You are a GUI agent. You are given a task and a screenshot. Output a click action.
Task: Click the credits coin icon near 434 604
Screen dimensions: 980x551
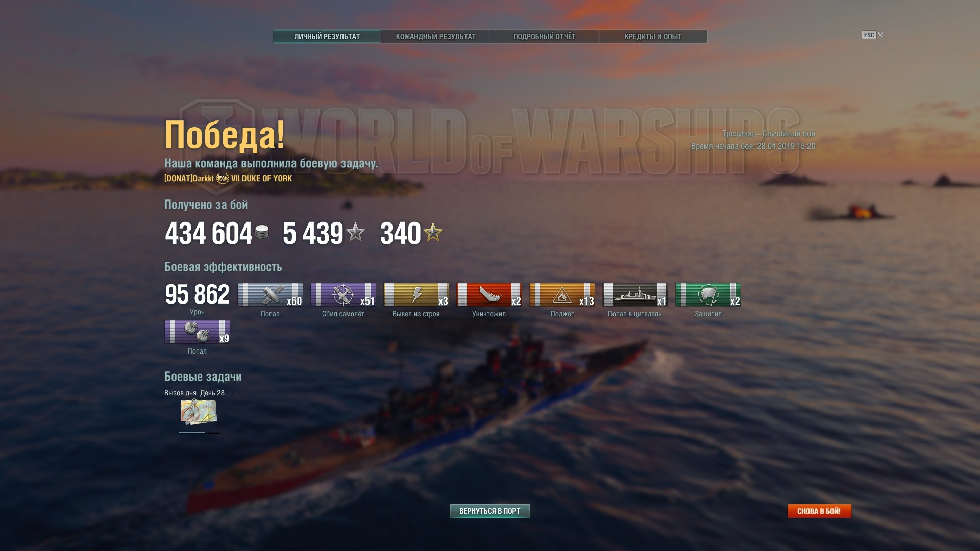click(262, 232)
